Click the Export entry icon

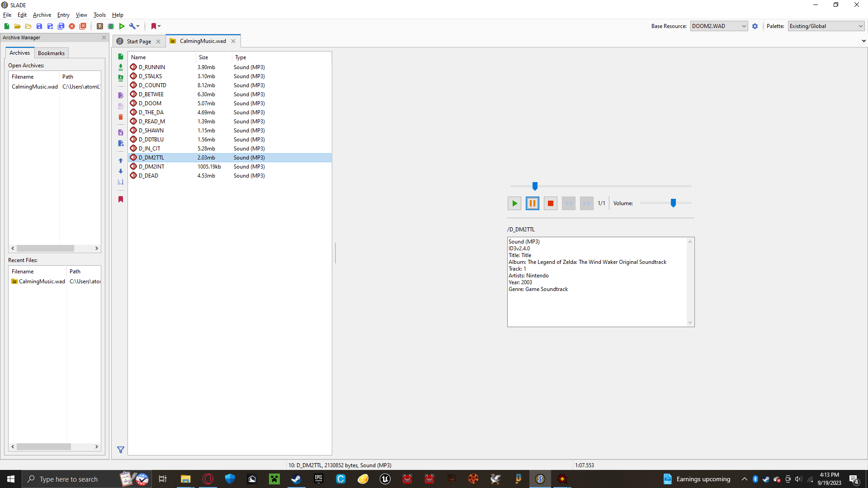point(121,143)
